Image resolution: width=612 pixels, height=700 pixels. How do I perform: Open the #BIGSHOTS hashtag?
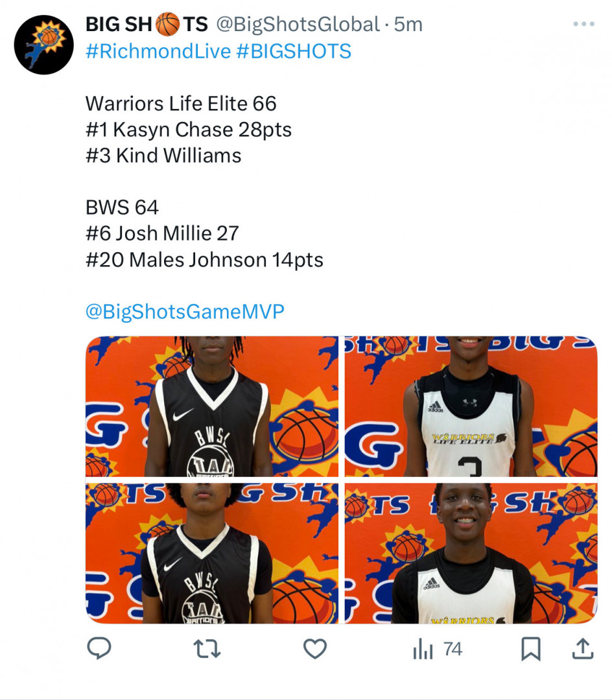(x=294, y=51)
